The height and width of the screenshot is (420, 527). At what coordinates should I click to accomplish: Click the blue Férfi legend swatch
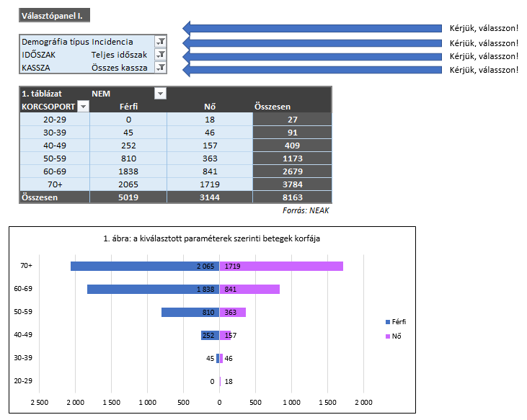tap(387, 322)
